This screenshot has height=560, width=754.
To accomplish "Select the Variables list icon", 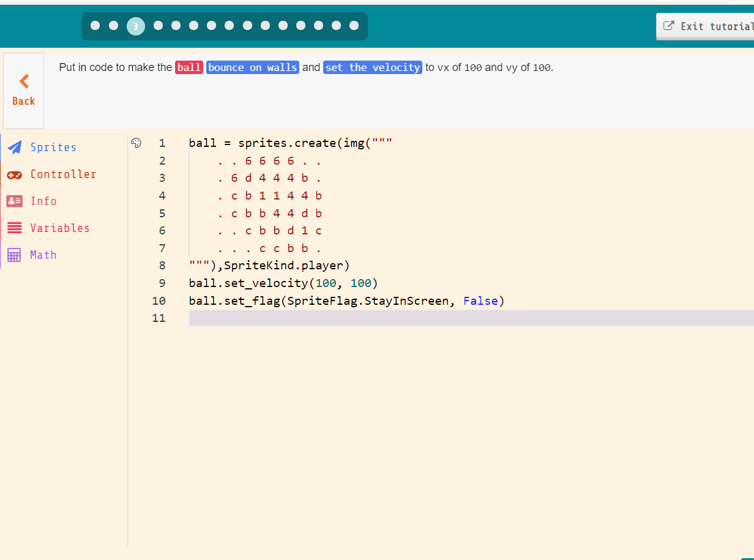I will click(15, 228).
